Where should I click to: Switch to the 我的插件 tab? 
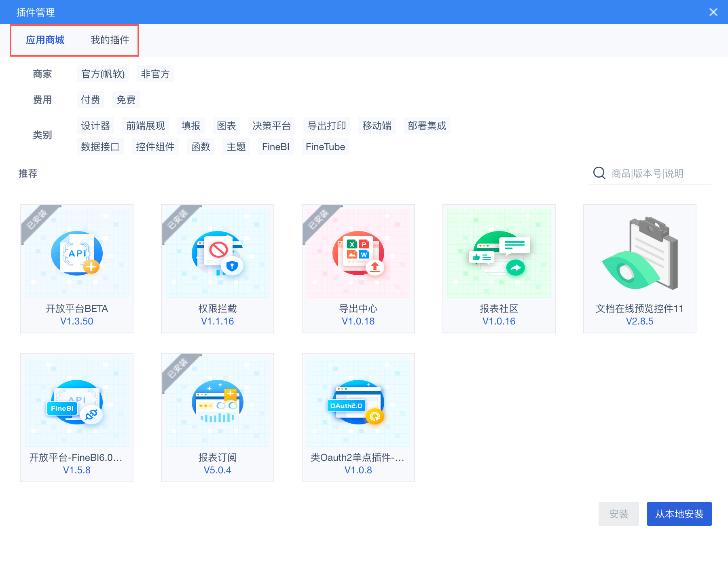pyautogui.click(x=110, y=40)
